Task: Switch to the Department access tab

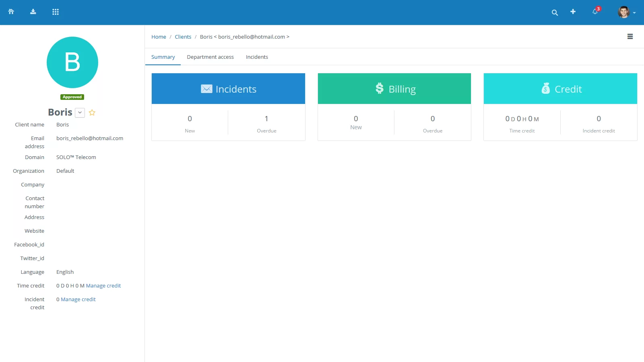Action: (x=210, y=57)
